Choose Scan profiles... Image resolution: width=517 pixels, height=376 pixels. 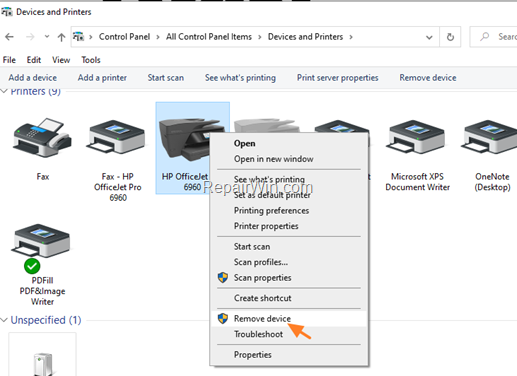[289, 262]
